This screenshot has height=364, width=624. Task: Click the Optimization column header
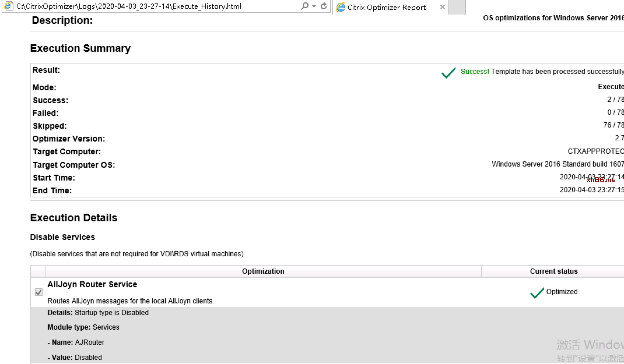pyautogui.click(x=263, y=271)
